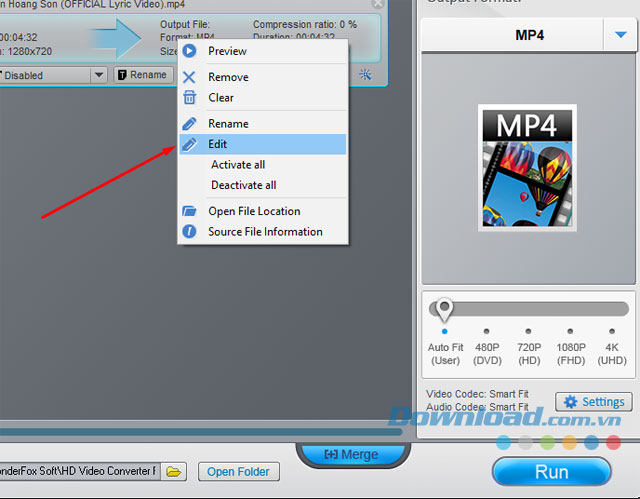The width and height of the screenshot is (640, 499).
Task: Click the Rename button beside Disabled
Action: click(x=143, y=75)
